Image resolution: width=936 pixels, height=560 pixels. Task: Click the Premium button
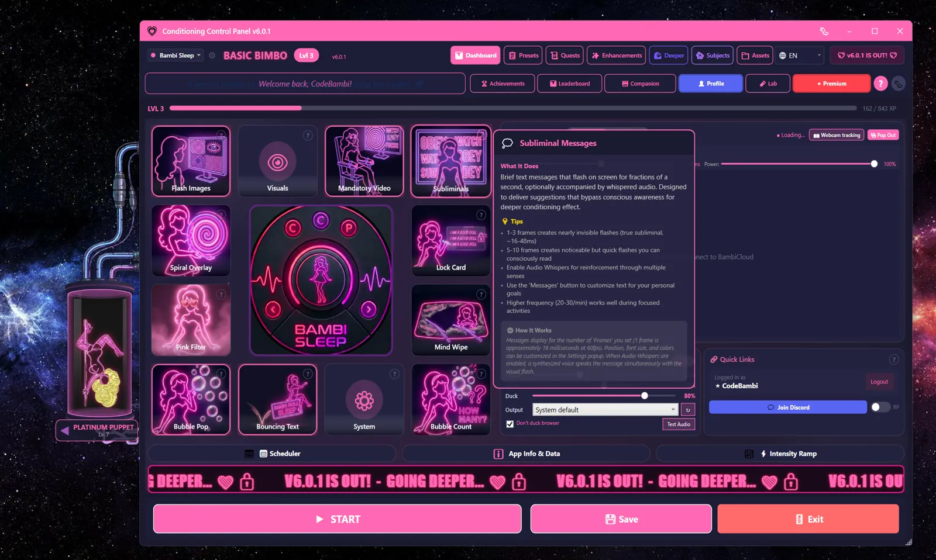pos(831,84)
